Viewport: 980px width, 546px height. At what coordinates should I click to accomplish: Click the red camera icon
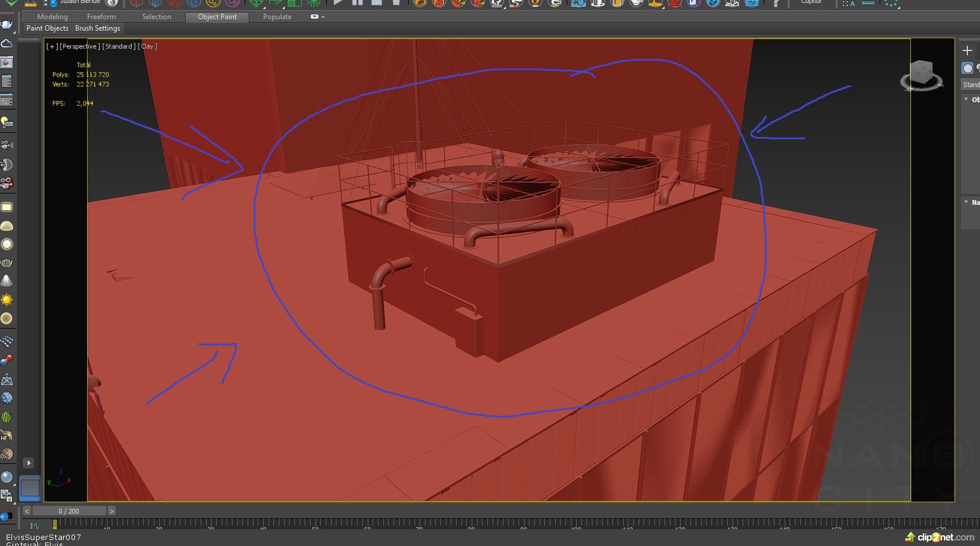tap(7, 183)
